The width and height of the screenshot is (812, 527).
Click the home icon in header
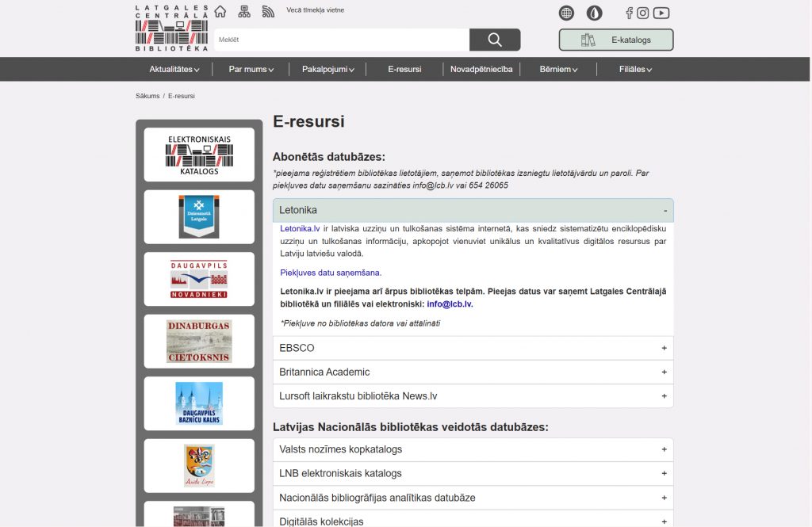pyautogui.click(x=220, y=12)
